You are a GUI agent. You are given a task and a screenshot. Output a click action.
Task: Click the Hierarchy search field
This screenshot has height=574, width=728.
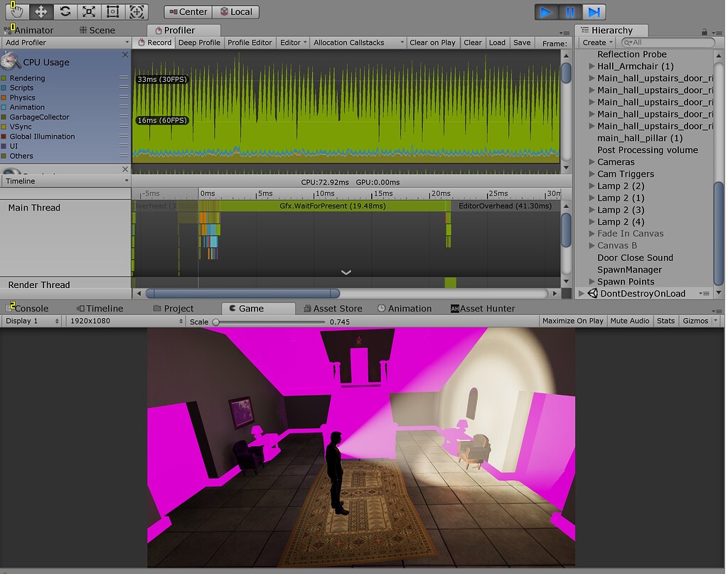(x=668, y=42)
